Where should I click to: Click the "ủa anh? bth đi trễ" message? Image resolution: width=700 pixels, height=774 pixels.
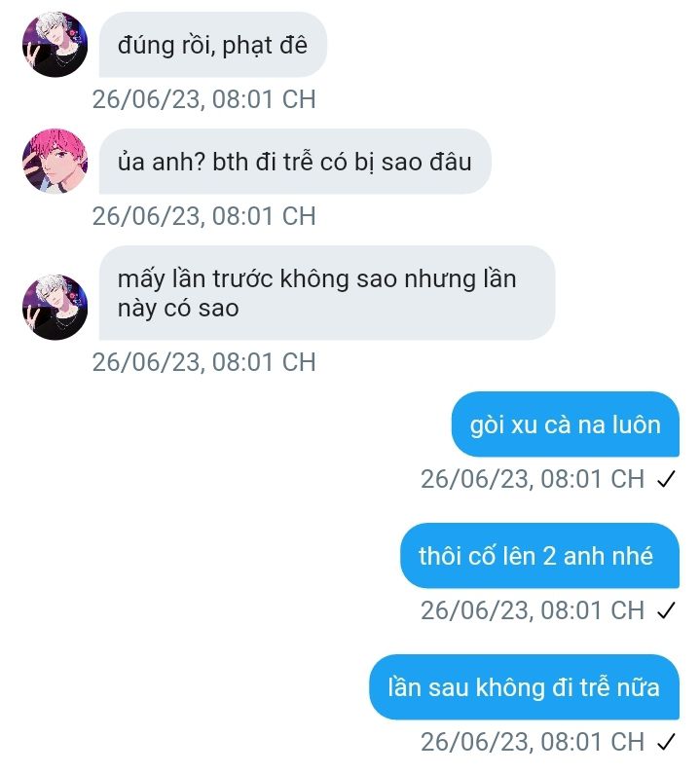(x=295, y=162)
